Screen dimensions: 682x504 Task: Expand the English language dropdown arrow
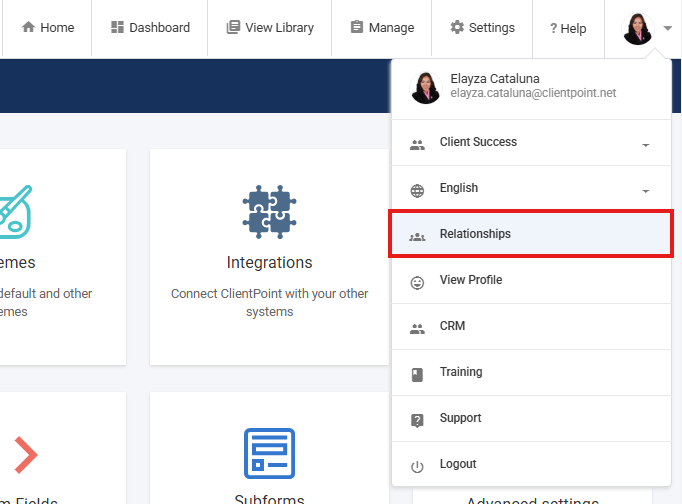[645, 191]
